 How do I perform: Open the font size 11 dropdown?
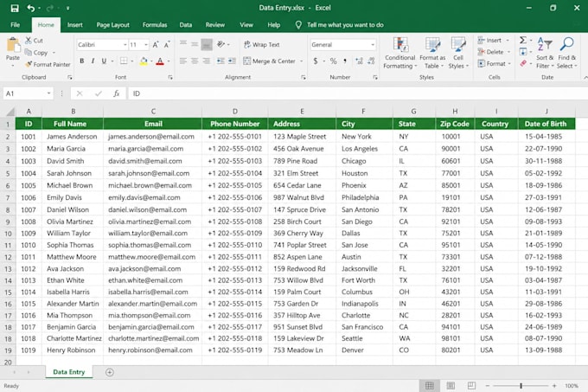click(146, 45)
